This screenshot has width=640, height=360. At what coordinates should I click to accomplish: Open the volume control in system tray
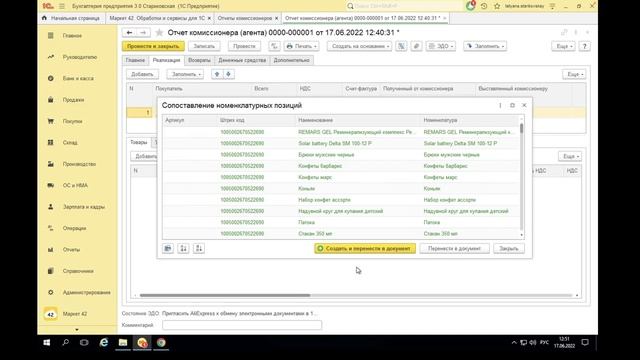[x=533, y=343]
